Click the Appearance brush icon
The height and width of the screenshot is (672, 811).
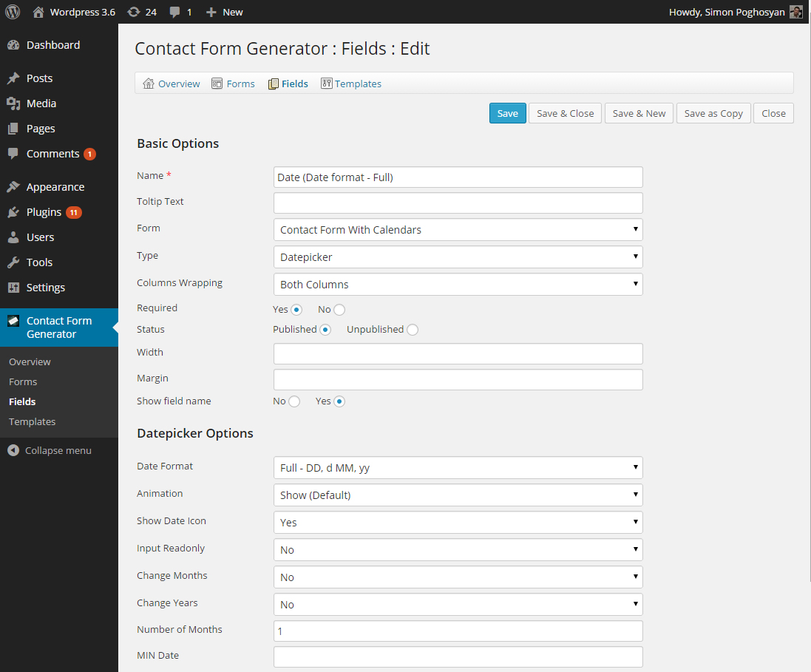point(13,187)
